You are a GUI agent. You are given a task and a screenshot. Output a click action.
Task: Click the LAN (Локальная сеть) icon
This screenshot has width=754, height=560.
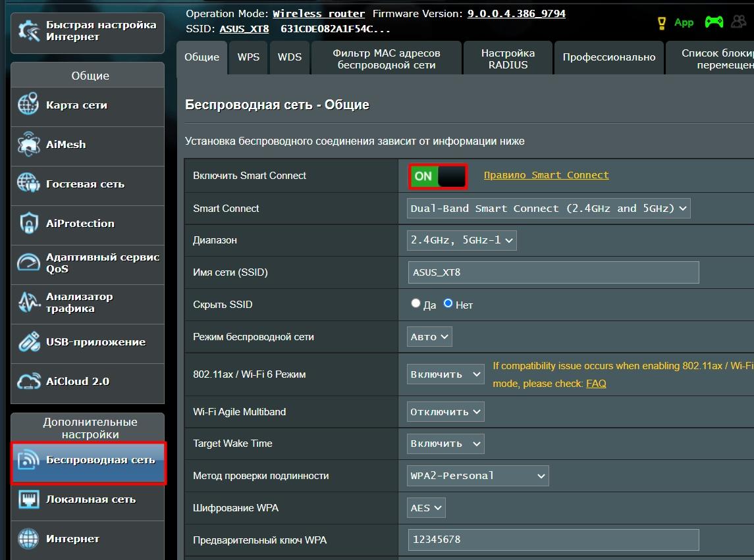coord(29,499)
